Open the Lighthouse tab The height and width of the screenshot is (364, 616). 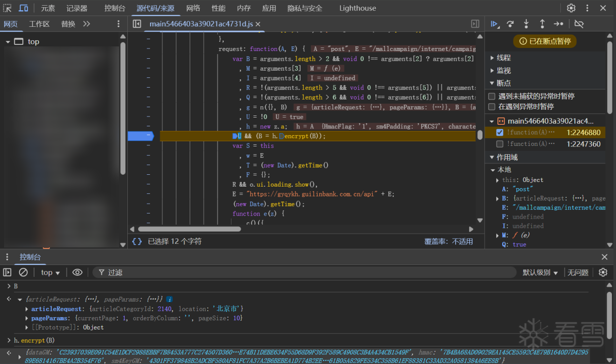357,8
